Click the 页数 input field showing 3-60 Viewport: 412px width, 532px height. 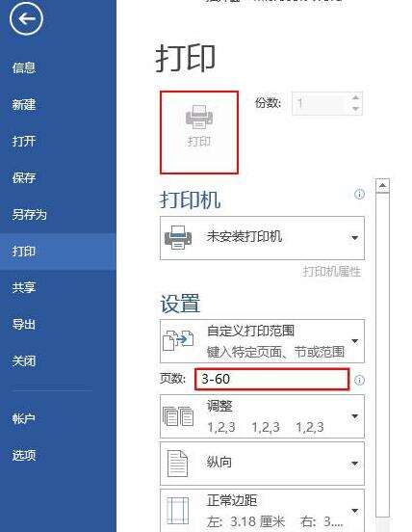[x=271, y=379]
